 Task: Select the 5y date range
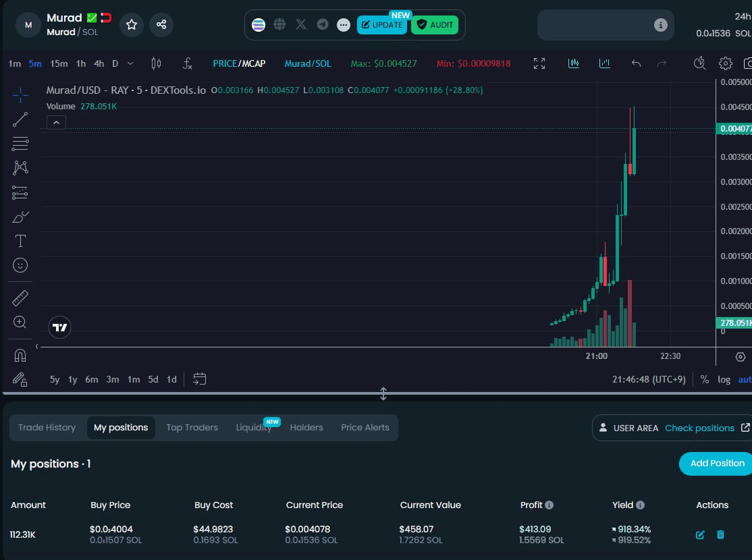[55, 379]
